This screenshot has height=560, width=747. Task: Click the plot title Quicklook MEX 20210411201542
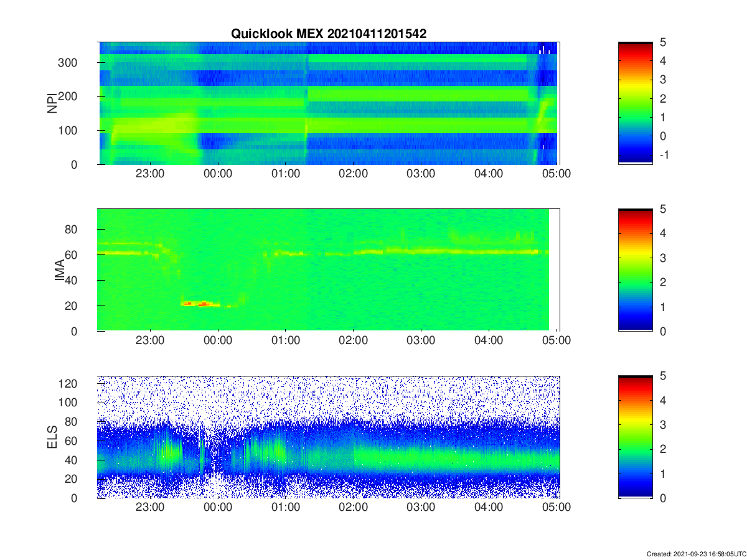point(329,34)
